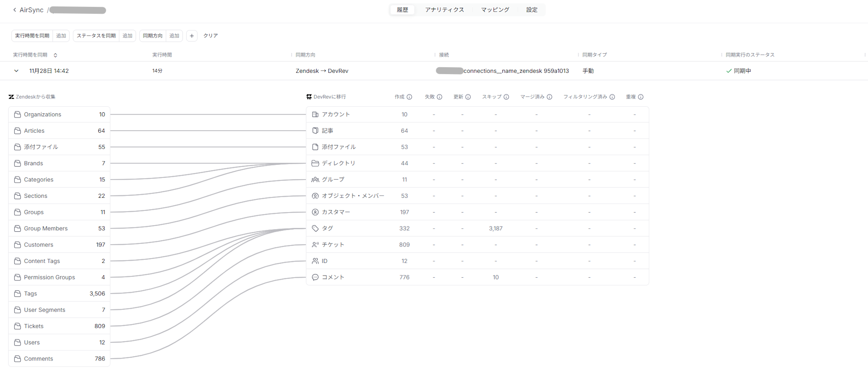
Task: Click info icon beside 更新 header
Action: (468, 97)
